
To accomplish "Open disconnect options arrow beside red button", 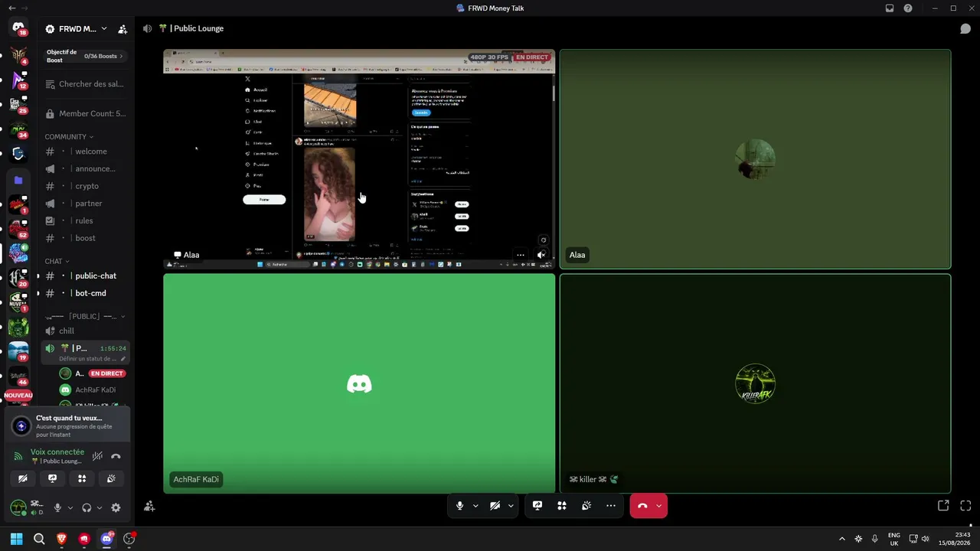I will 658,506.
